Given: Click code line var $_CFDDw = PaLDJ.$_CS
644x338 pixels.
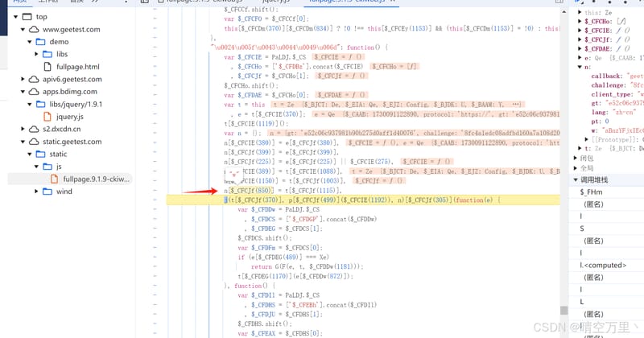Looking at the screenshot, I should point(279,209).
